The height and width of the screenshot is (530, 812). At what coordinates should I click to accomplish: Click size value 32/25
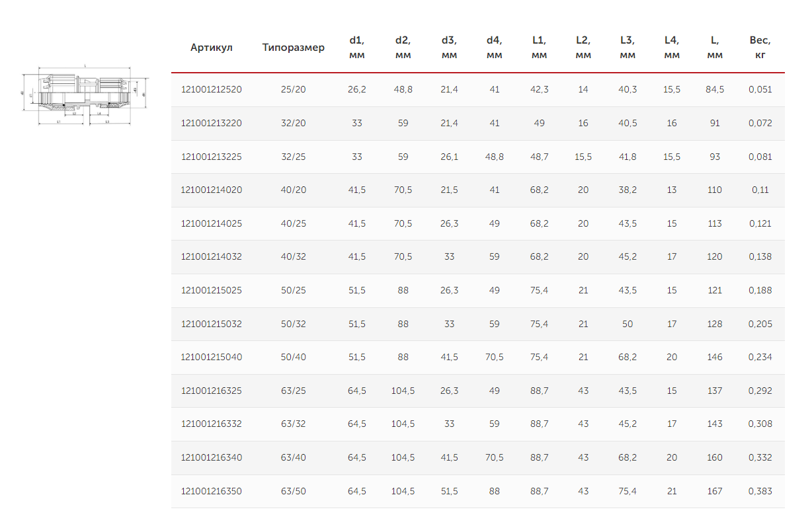[294, 157]
